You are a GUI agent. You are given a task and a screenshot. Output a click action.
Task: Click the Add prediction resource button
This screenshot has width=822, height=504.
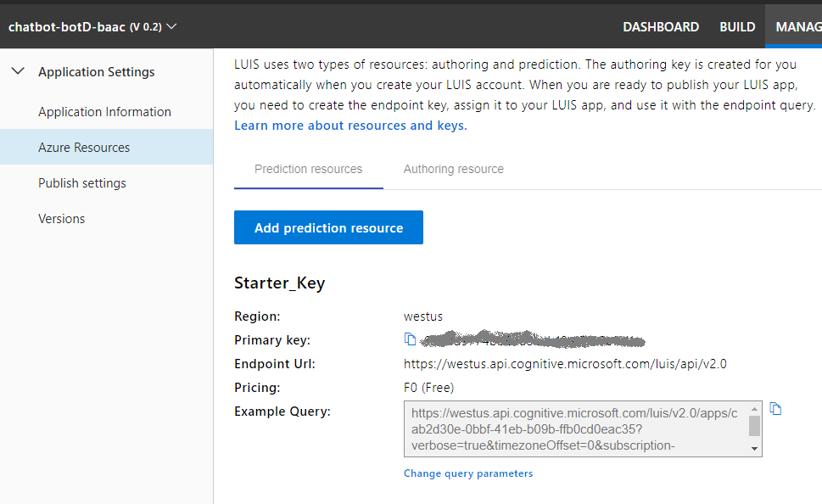(328, 227)
